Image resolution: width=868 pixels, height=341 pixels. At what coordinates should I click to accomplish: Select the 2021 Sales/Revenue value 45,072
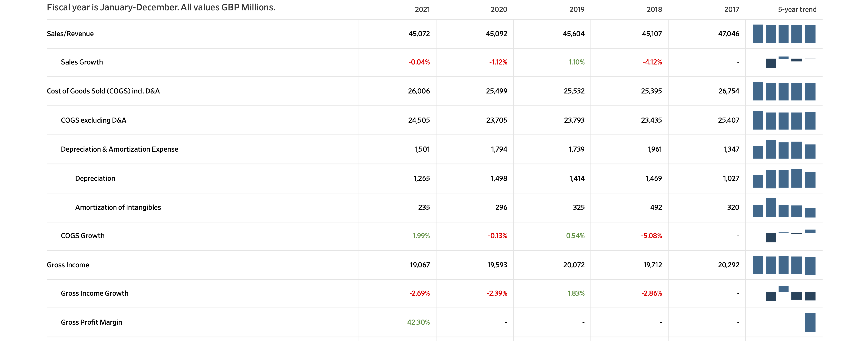(x=419, y=34)
